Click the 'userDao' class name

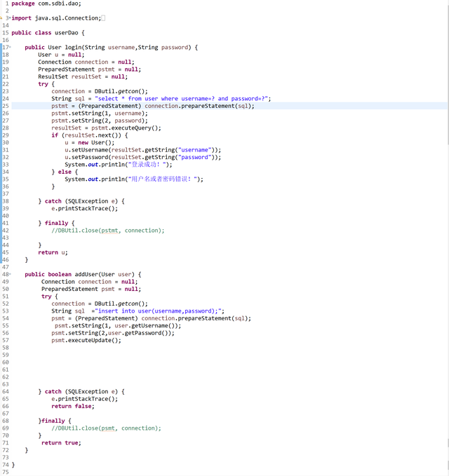(67, 33)
